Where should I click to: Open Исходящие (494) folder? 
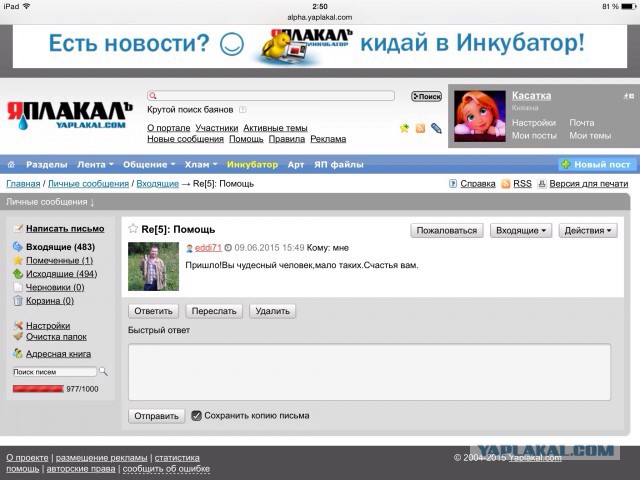(62, 273)
